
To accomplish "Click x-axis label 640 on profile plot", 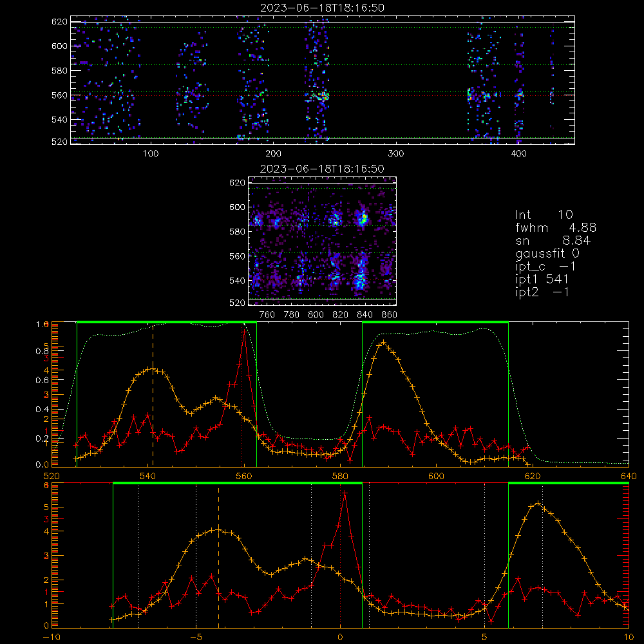I will 629,476.
